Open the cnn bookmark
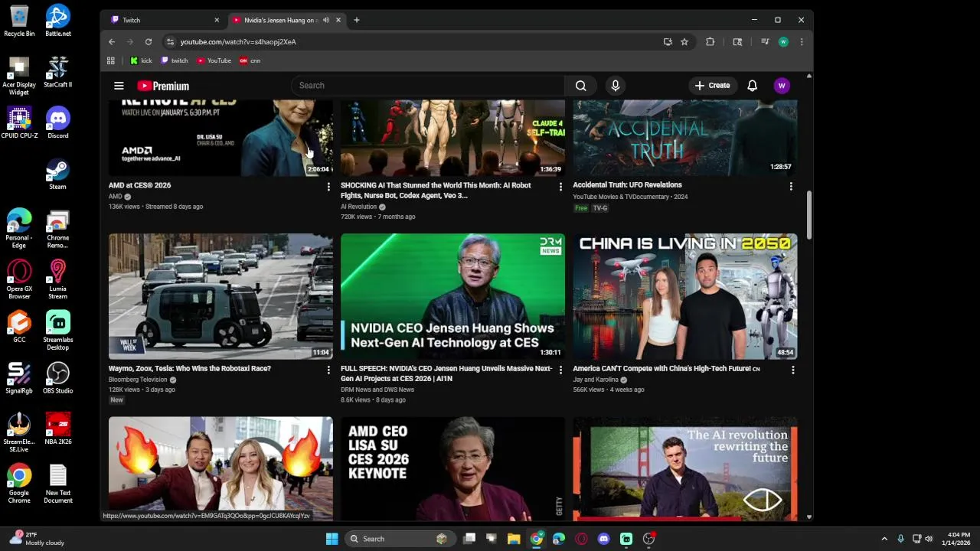The height and width of the screenshot is (551, 980). pyautogui.click(x=250, y=60)
